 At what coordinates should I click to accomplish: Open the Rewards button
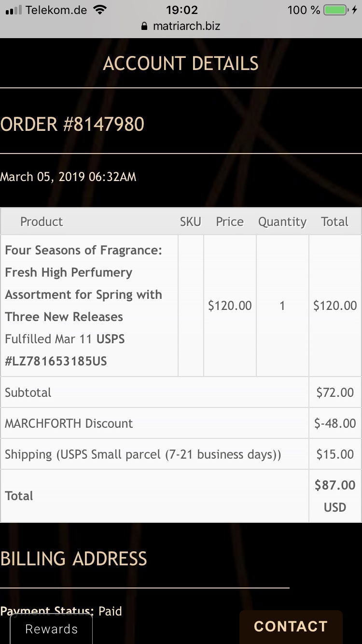[51, 629]
